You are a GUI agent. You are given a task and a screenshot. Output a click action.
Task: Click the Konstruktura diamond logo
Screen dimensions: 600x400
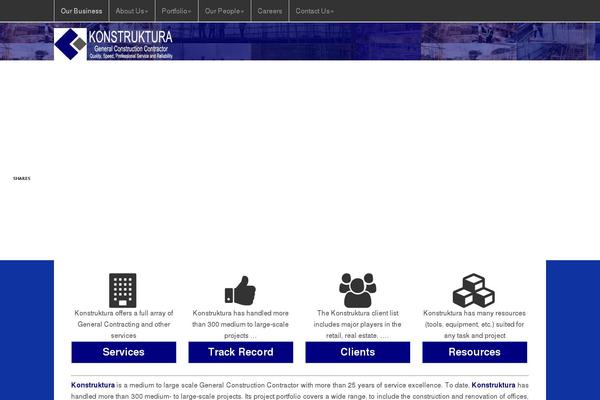[x=70, y=44]
